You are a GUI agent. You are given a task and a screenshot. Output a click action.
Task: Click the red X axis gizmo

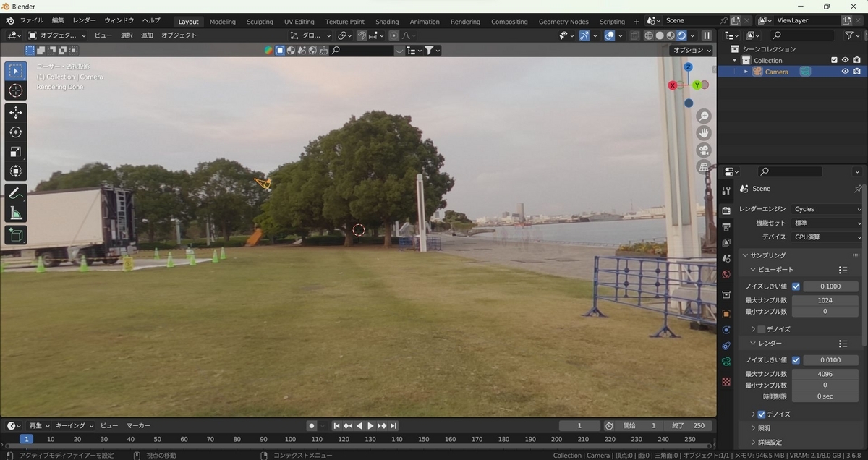tap(672, 85)
